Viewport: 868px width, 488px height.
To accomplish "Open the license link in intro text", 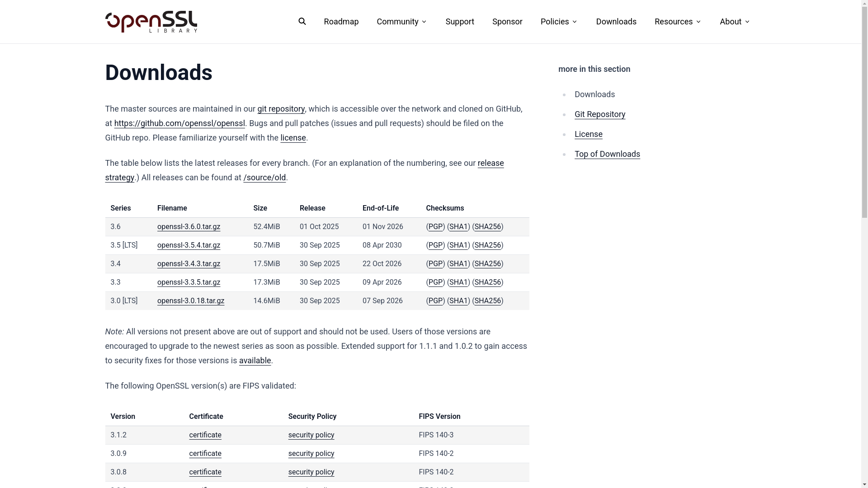I will [x=293, y=138].
